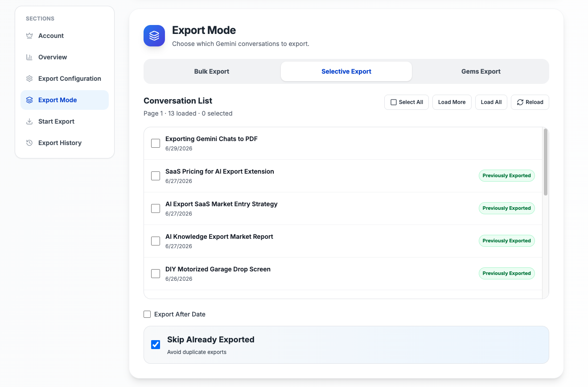588x387 pixels.
Task: Click the conversation list vertical scrollbar
Action: click(546, 162)
